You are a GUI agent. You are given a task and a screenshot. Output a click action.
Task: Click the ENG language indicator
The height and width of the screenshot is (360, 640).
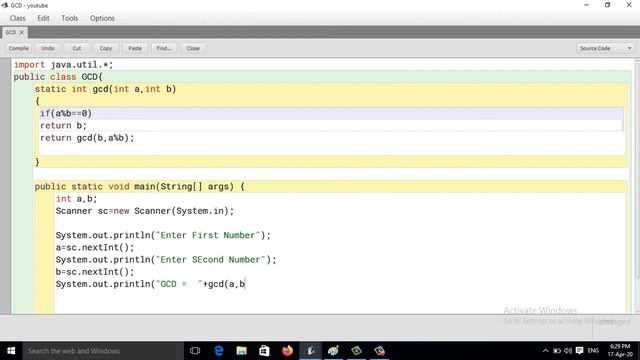click(x=593, y=351)
